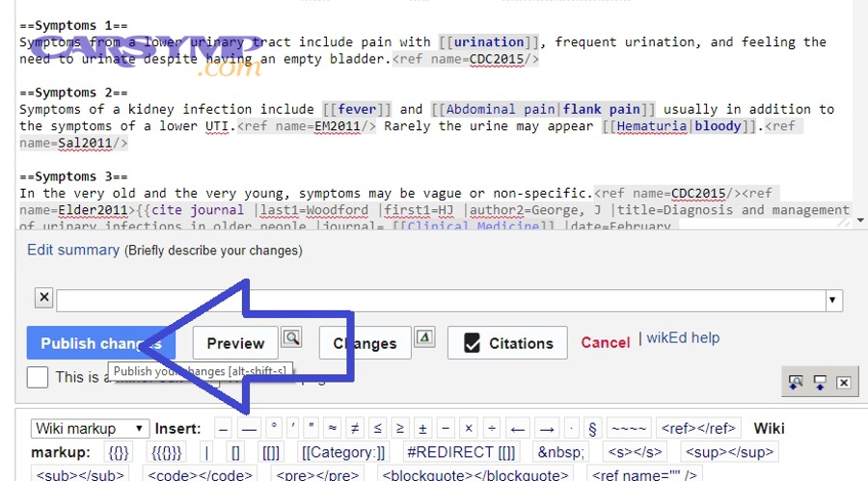Insert the degree symbol
868x481 pixels.
tap(274, 428)
